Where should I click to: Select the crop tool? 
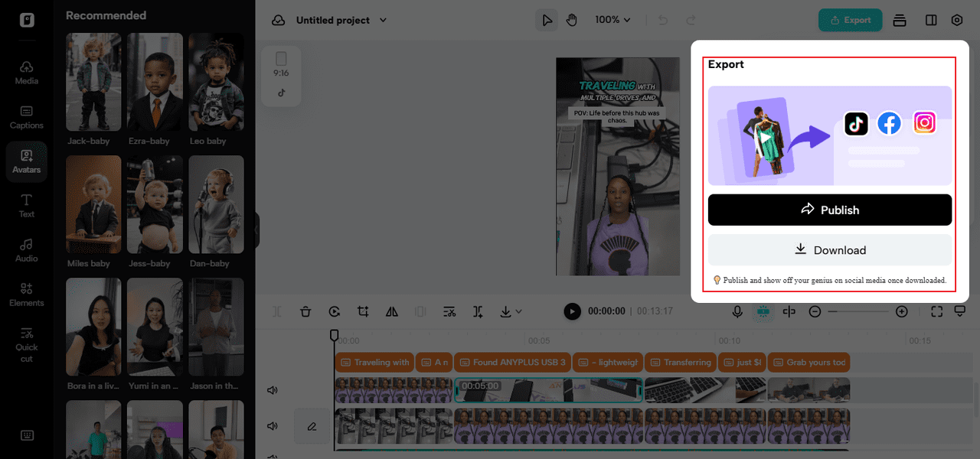tap(363, 311)
